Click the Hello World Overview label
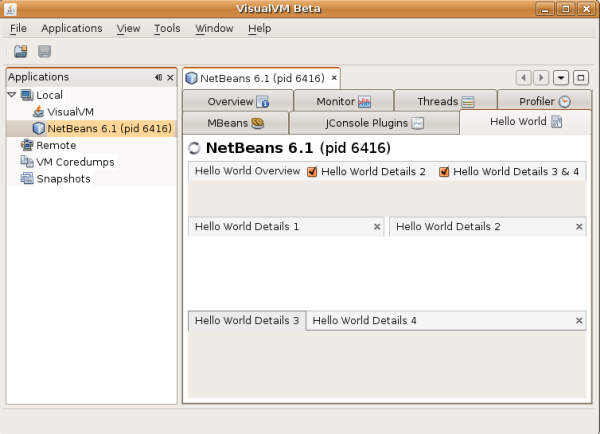Image resolution: width=600 pixels, height=434 pixels. [x=247, y=171]
